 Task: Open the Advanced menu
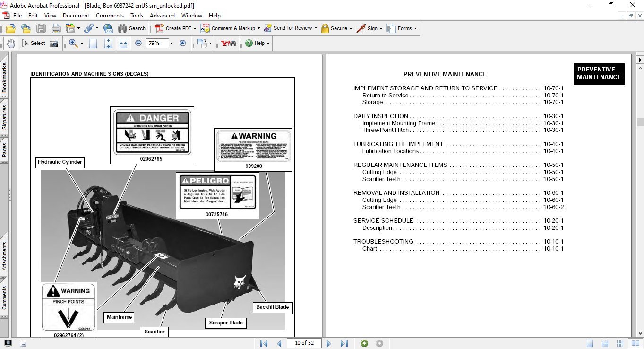point(162,16)
